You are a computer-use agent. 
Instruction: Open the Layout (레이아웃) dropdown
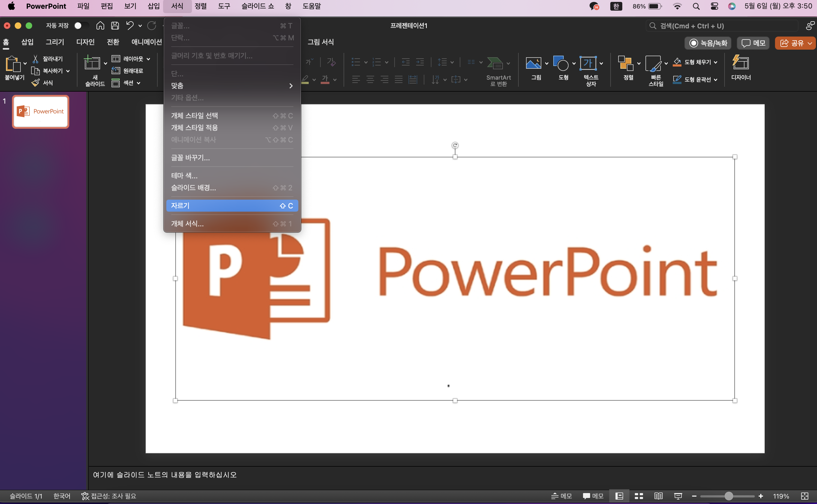pos(131,59)
